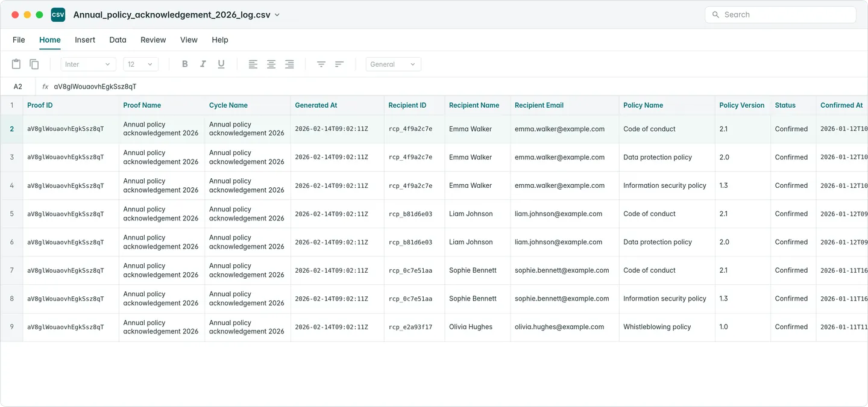The image size is (868, 407).
Task: Click Emma Walker in row 2
Action: click(478, 129)
